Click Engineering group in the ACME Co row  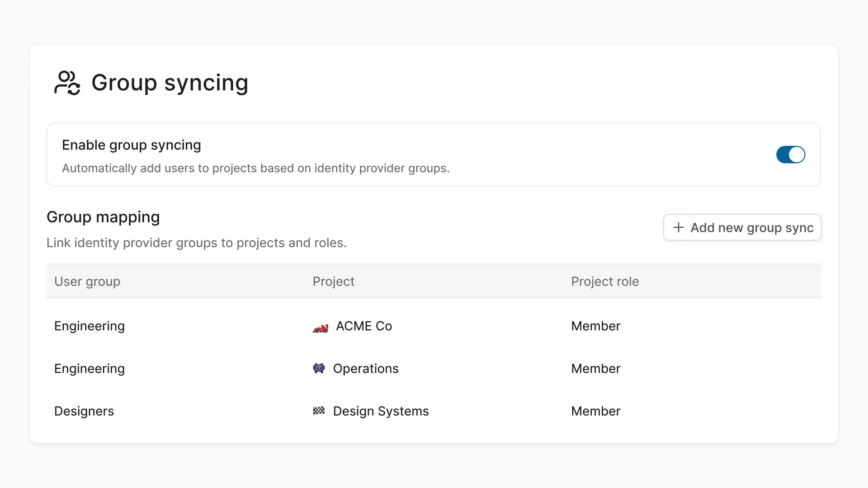point(90,326)
